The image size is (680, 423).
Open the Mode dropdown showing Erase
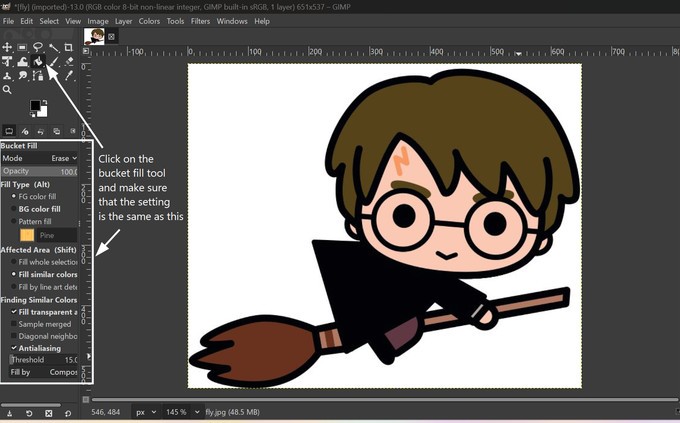(39, 158)
